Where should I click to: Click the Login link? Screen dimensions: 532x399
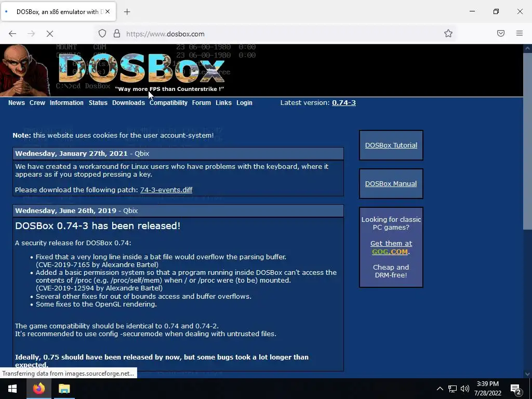click(x=244, y=103)
